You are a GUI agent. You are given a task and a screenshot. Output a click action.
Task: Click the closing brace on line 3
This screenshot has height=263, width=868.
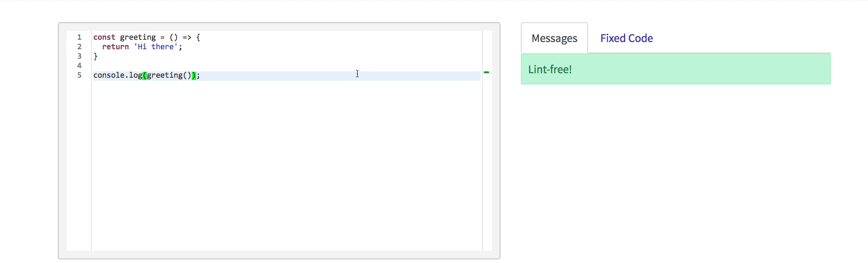pos(95,56)
